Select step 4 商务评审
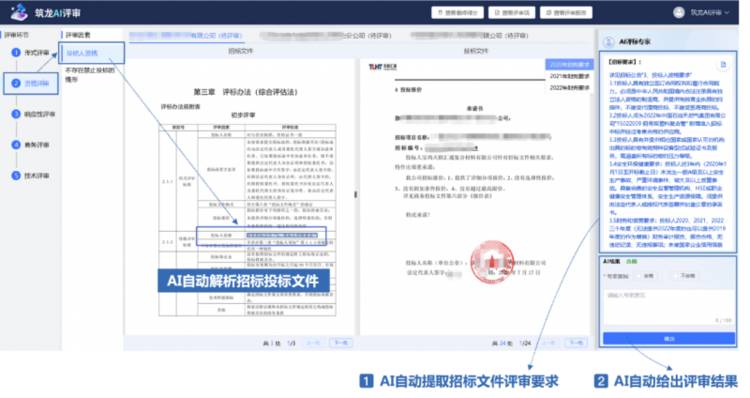Image resolution: width=750 pixels, height=398 pixels. point(31,144)
